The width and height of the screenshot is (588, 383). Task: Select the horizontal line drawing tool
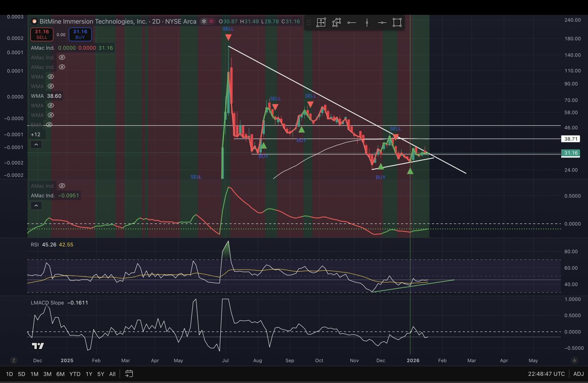click(352, 23)
